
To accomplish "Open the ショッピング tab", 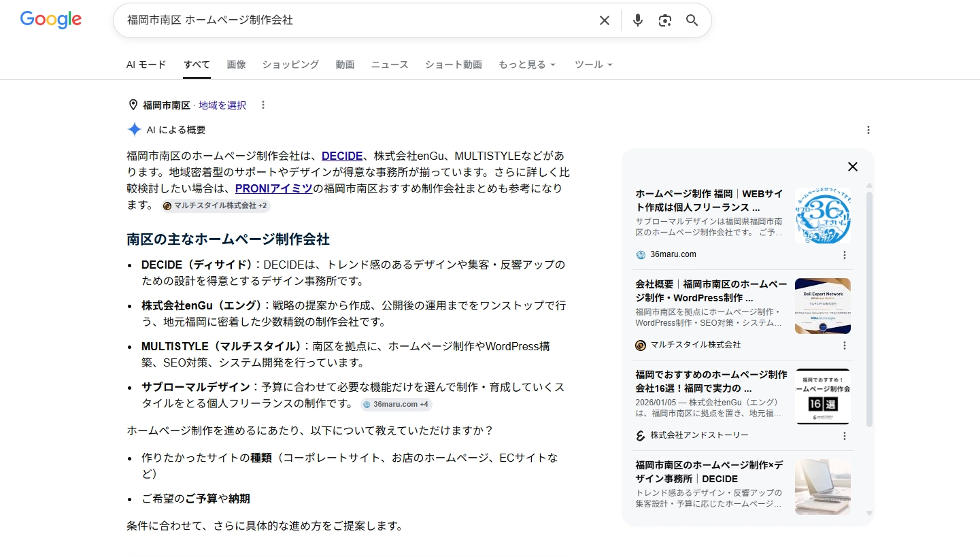I will point(290,65).
